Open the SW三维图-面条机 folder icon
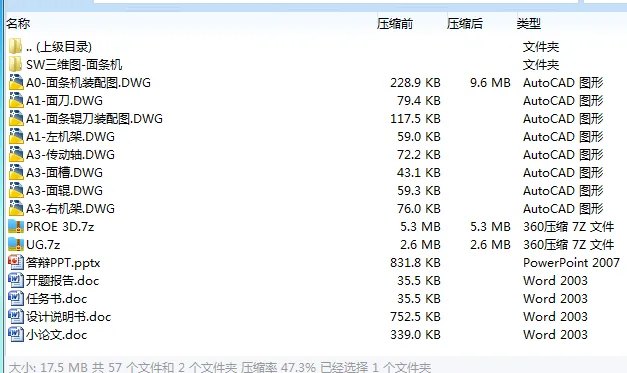The image size is (627, 373). click(x=16, y=64)
